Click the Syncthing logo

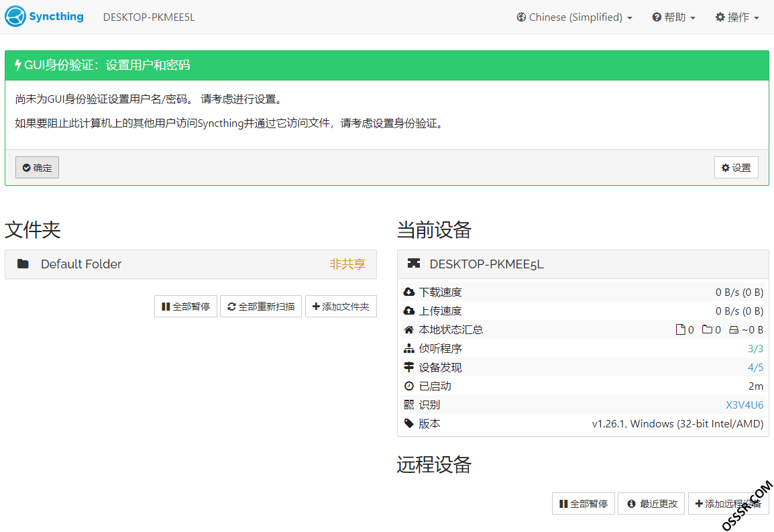(44, 17)
